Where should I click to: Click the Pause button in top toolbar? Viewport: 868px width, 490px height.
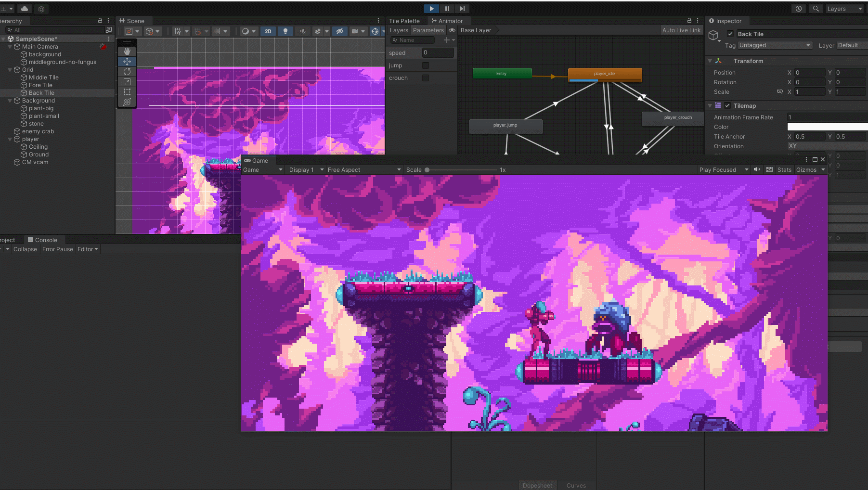tap(447, 9)
